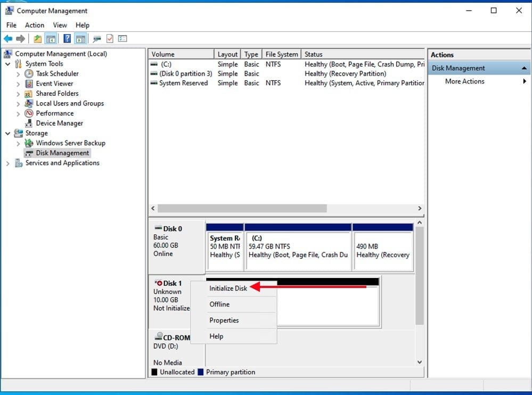Click the Windows Server Backup icon
This screenshot has height=395, width=532.
click(x=29, y=143)
